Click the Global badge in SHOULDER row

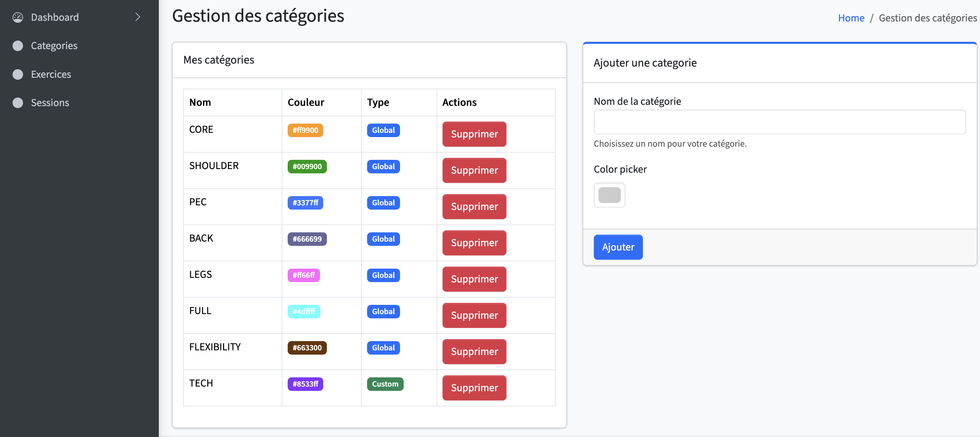click(x=383, y=166)
